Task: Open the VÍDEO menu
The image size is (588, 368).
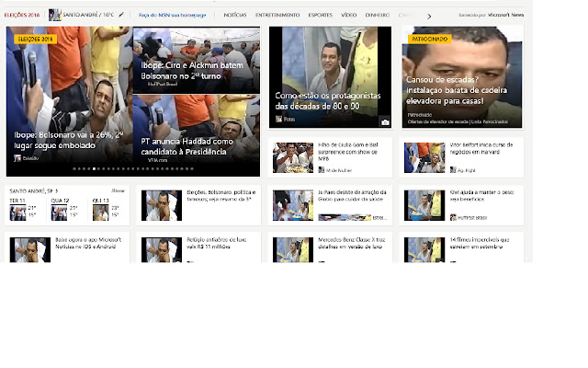Action: (349, 15)
